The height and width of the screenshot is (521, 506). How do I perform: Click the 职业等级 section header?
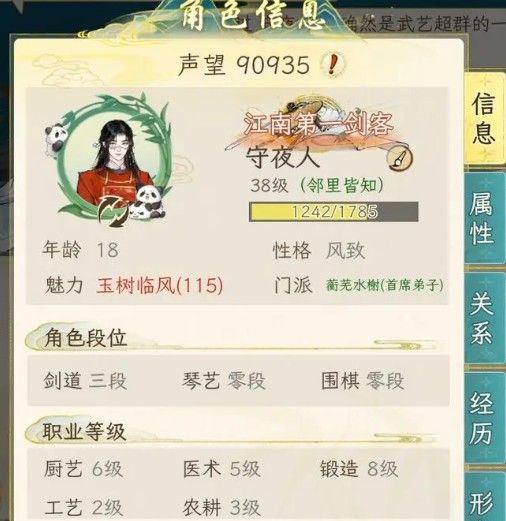[x=84, y=431]
